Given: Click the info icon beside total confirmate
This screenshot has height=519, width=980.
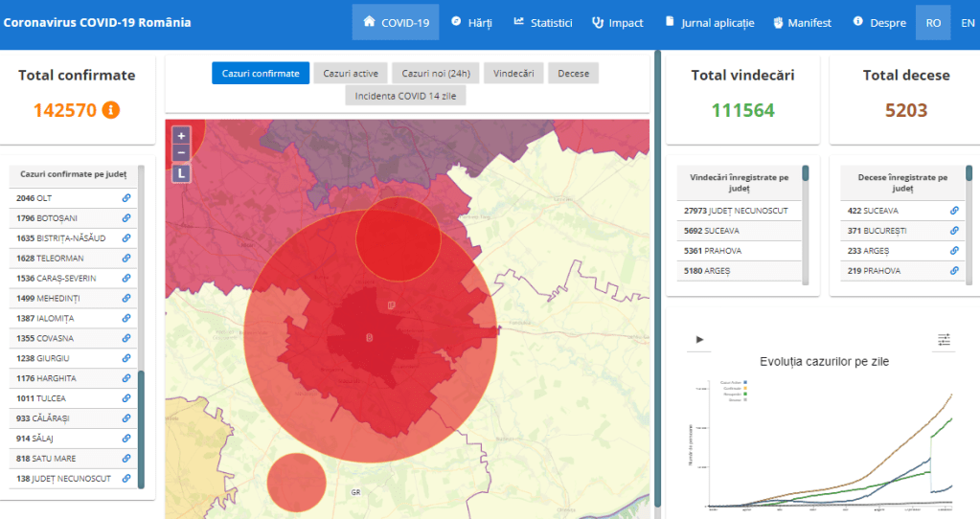Looking at the screenshot, I should [111, 110].
